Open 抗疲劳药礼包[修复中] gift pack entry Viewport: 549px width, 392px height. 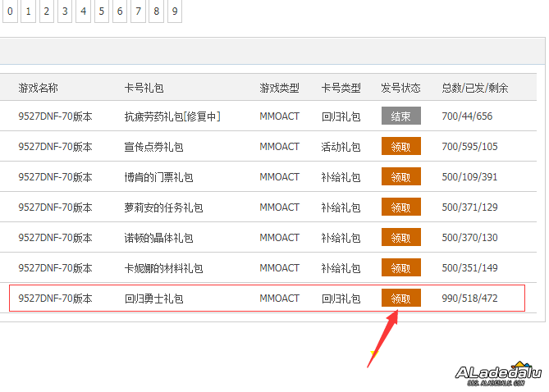(172, 116)
